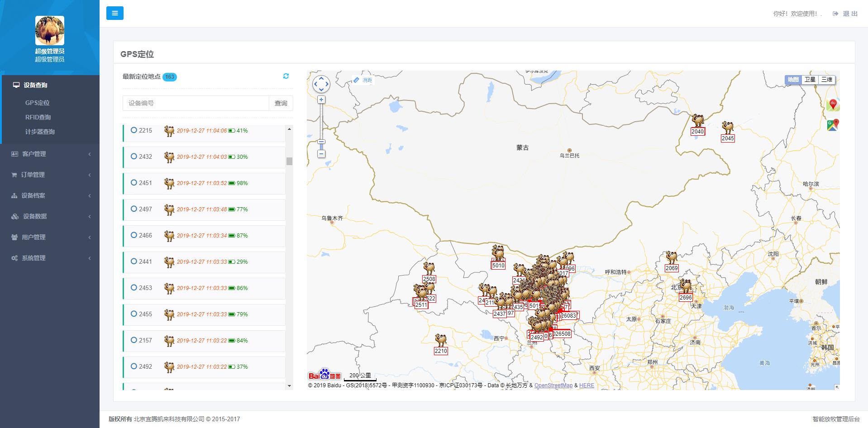Click the map zoom out minus button
868x428 pixels.
[321, 154]
